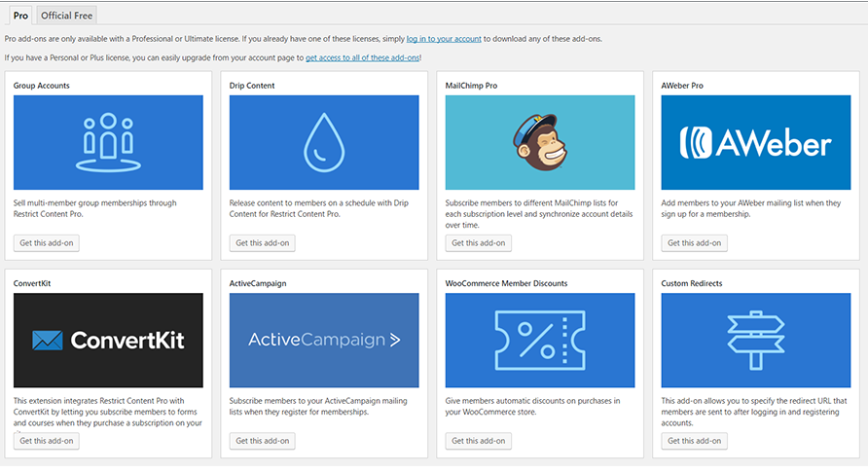Get the Drip Content add-on
Viewport: 868px width, 472px height.
262,243
